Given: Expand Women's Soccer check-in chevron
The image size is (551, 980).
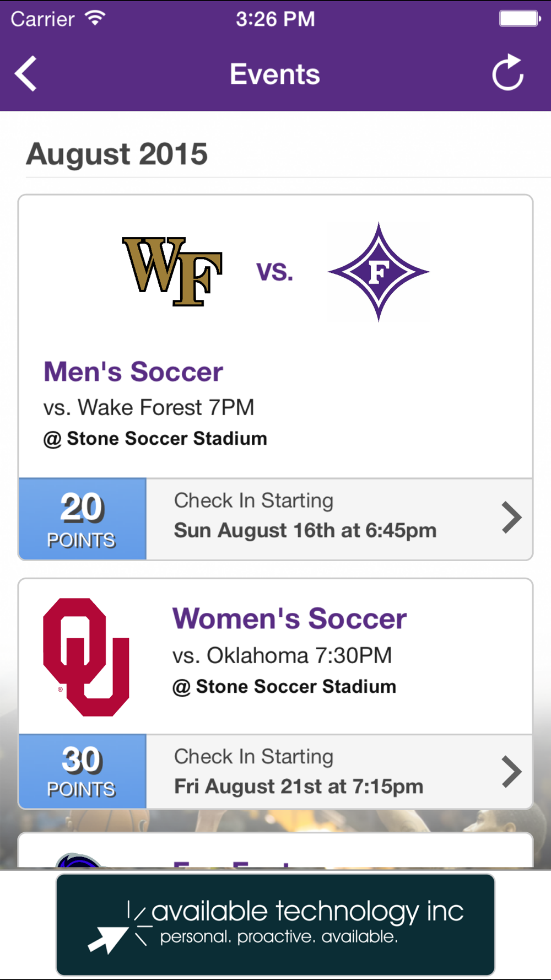Looking at the screenshot, I should pos(511,771).
